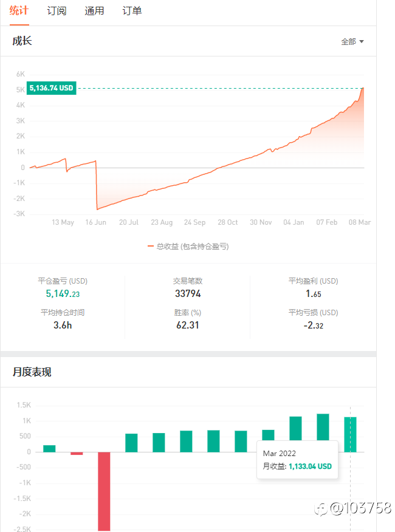Select the first small green monthly bar
Viewport: 395px width, 532px height.
click(49, 449)
